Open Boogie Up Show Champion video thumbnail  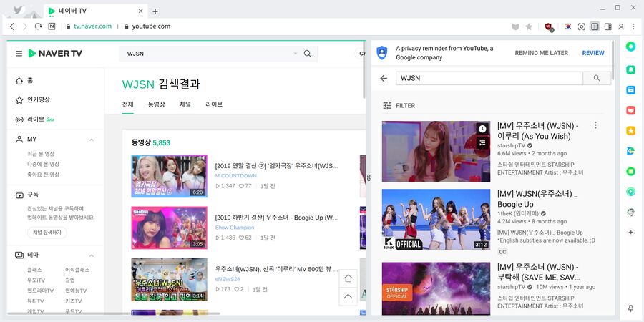tap(169, 228)
